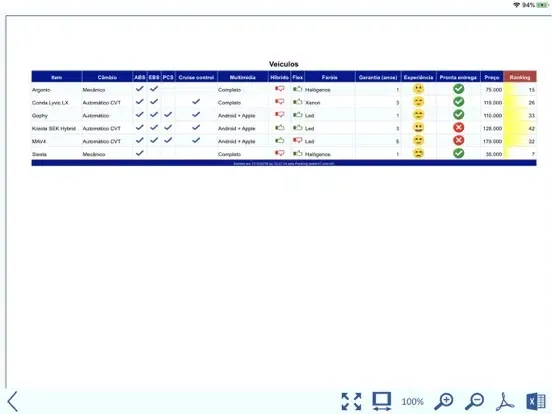Zoom out with magnifier minus icon

click(474, 402)
